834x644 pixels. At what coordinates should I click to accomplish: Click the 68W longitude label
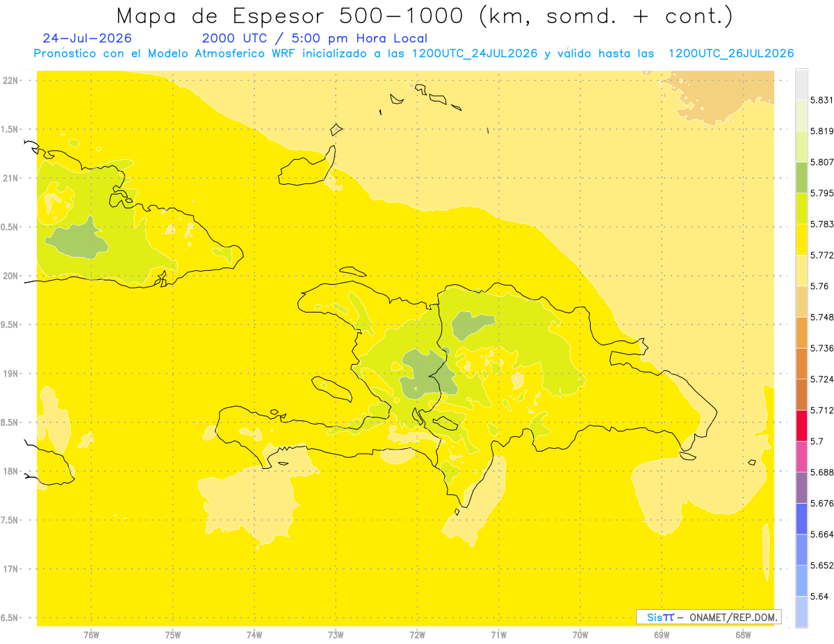point(743,634)
